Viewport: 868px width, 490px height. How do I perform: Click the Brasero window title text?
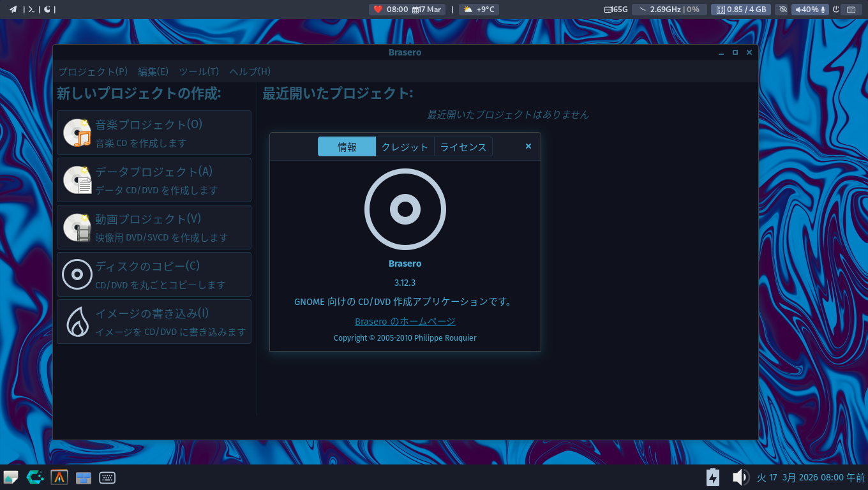click(x=405, y=52)
